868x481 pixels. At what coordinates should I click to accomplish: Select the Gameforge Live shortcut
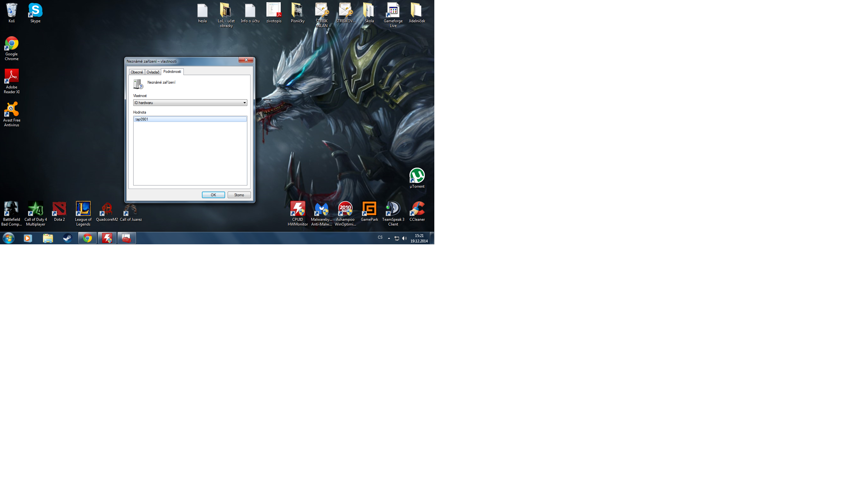[x=393, y=15]
